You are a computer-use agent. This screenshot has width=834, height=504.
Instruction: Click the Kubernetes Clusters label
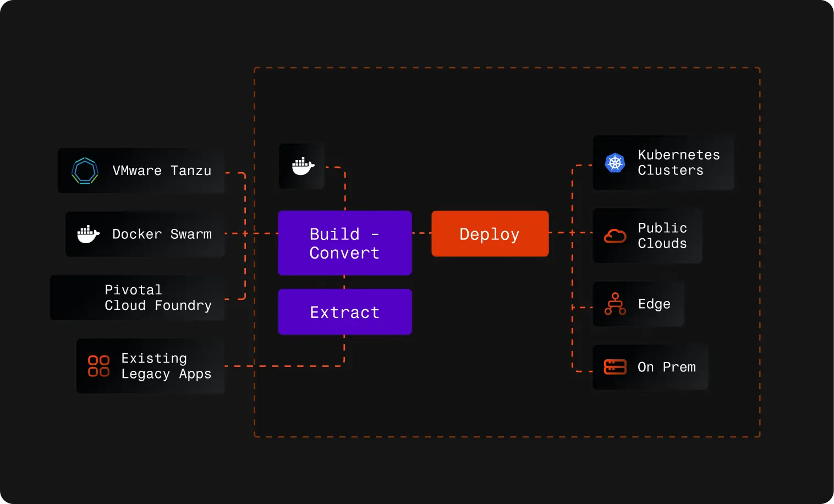click(x=679, y=163)
